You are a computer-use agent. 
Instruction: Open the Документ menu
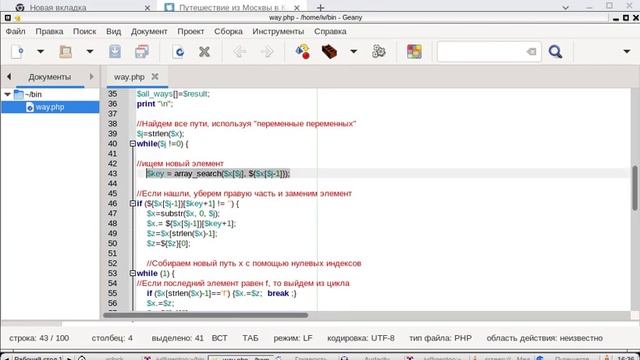click(x=149, y=31)
